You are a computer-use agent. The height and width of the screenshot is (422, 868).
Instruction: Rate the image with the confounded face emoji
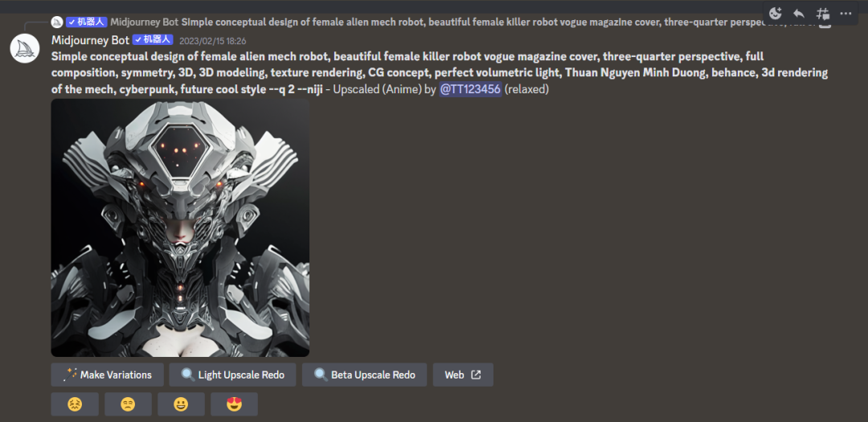75,404
